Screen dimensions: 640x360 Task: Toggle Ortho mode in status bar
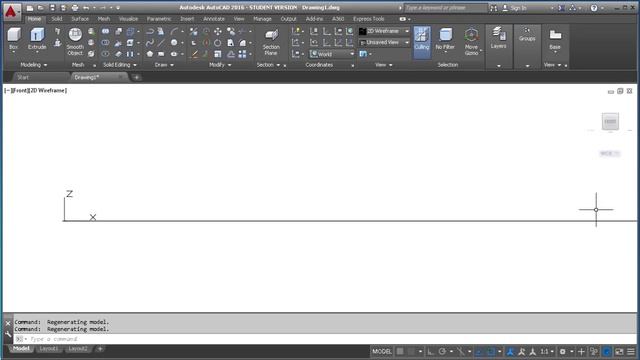point(430,351)
